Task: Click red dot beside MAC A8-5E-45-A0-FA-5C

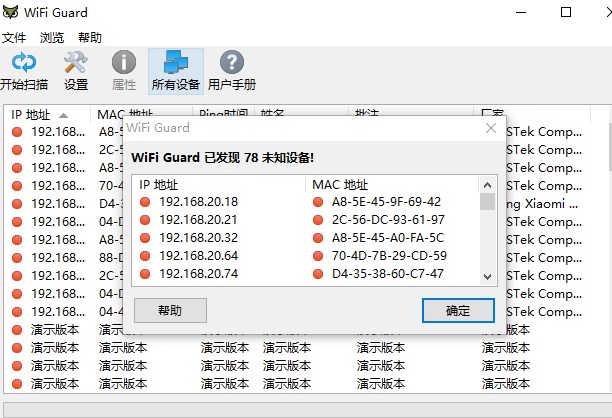Action: click(318, 238)
